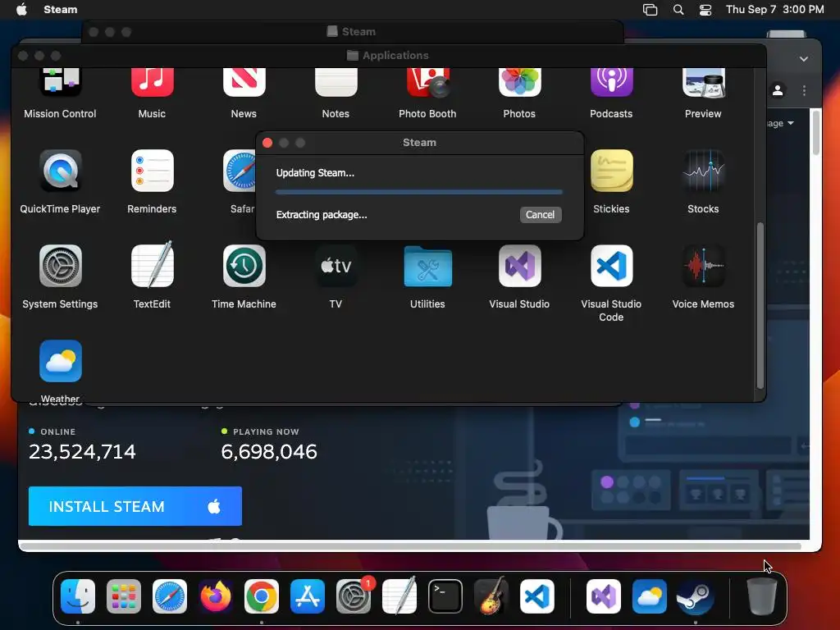Click Stage Manager icon in menu bar
Viewport: 840px width, 630px height.
pyautogui.click(x=650, y=10)
